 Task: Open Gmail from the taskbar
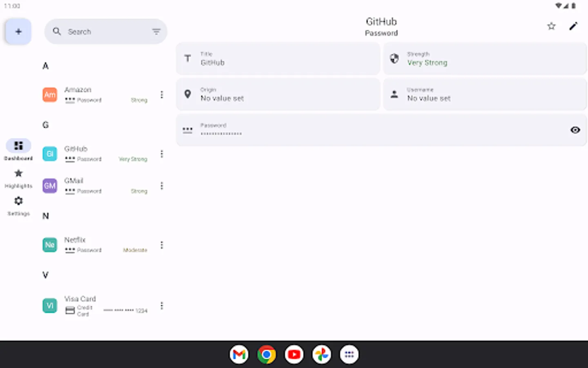[239, 355]
